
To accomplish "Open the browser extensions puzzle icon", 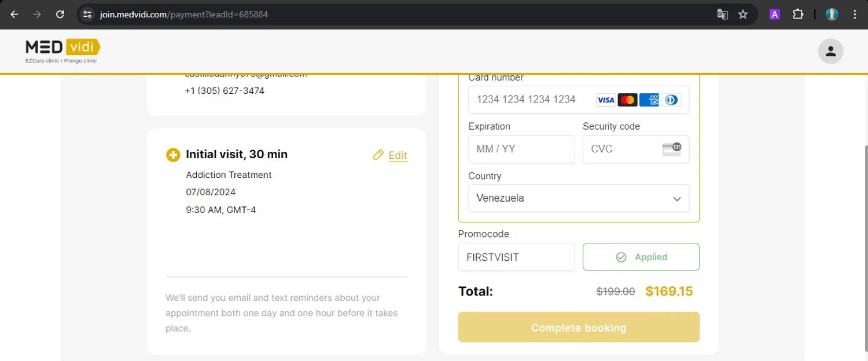I will click(x=798, y=14).
